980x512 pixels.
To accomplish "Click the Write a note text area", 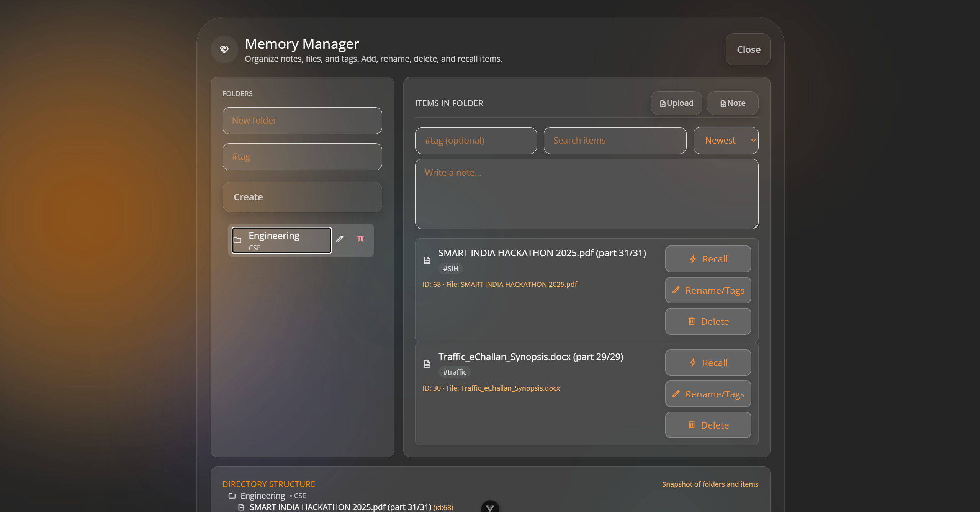I will tap(586, 194).
